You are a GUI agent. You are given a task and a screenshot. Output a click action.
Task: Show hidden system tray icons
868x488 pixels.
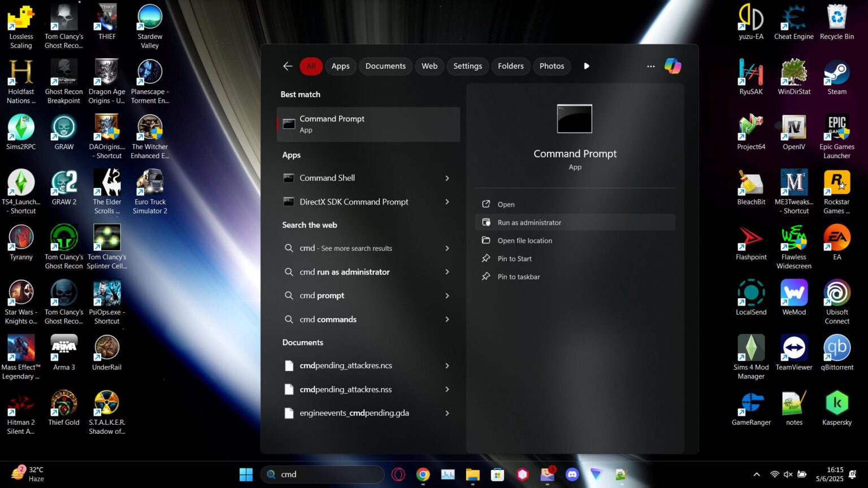pyautogui.click(x=757, y=474)
